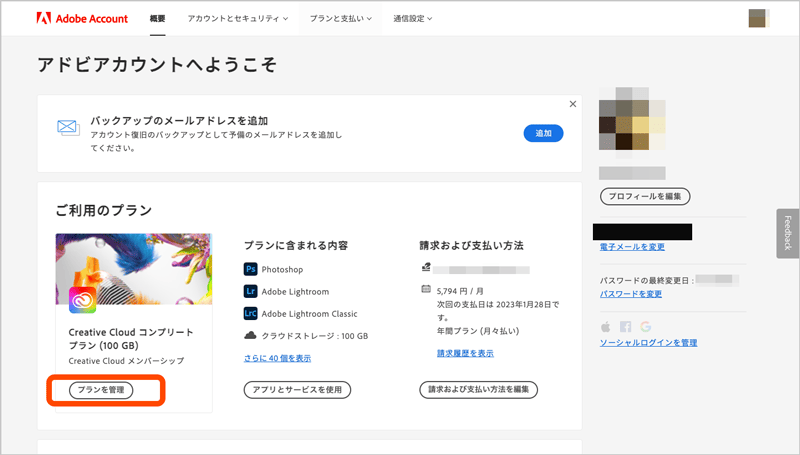Click the Lightroom Classic Lrc icon
This screenshot has width=800, height=455.
point(251,313)
